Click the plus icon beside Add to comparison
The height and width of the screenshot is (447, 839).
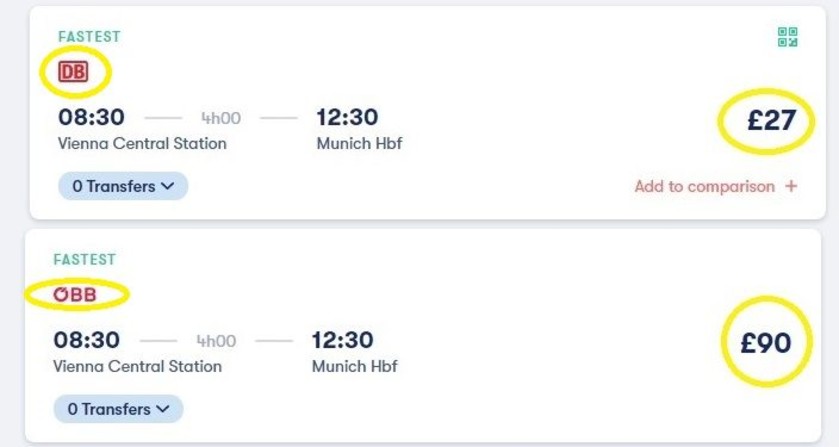[791, 186]
